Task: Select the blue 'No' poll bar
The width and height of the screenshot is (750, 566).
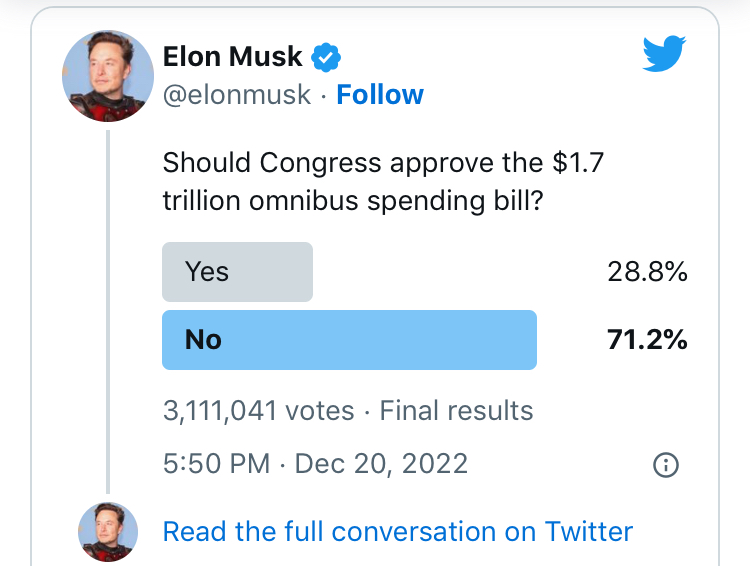Action: 349,340
